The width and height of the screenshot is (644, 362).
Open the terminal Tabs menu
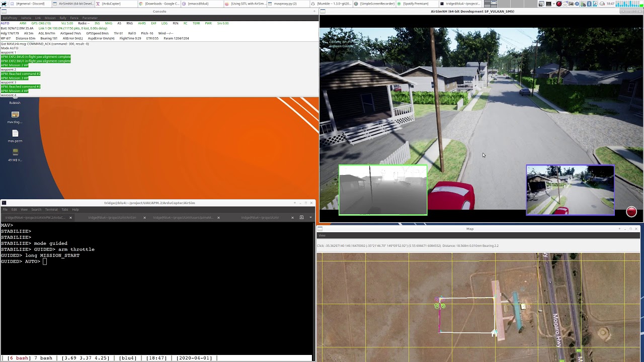coord(64,210)
